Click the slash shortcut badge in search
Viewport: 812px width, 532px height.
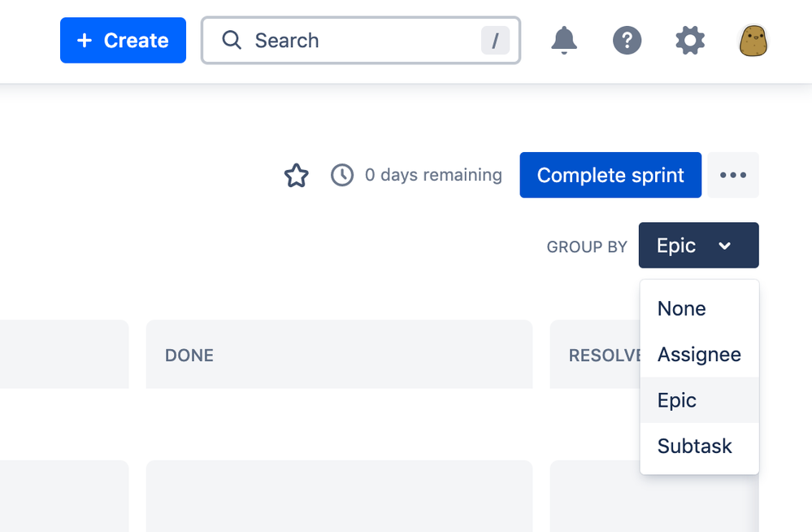coord(496,40)
